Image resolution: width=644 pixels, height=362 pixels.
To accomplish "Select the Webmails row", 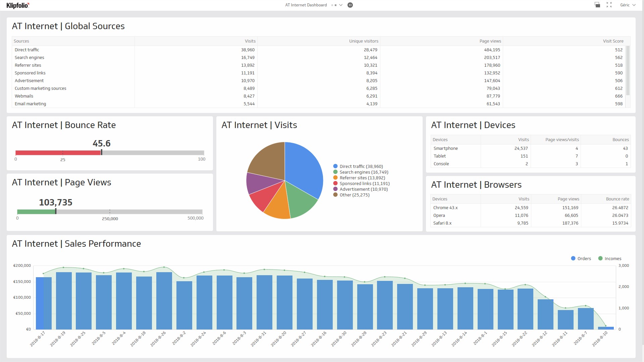I will [x=319, y=96].
